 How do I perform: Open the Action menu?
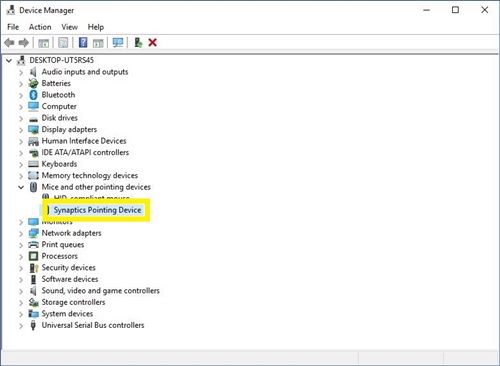tap(40, 27)
